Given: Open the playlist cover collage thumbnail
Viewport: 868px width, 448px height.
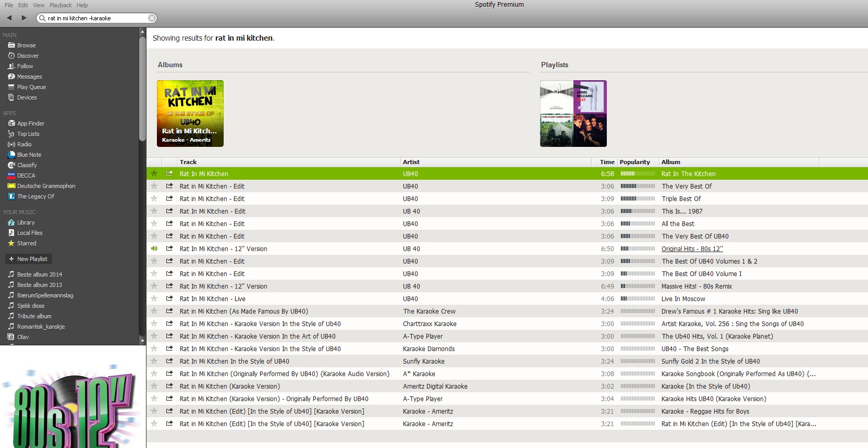Looking at the screenshot, I should tap(573, 114).
